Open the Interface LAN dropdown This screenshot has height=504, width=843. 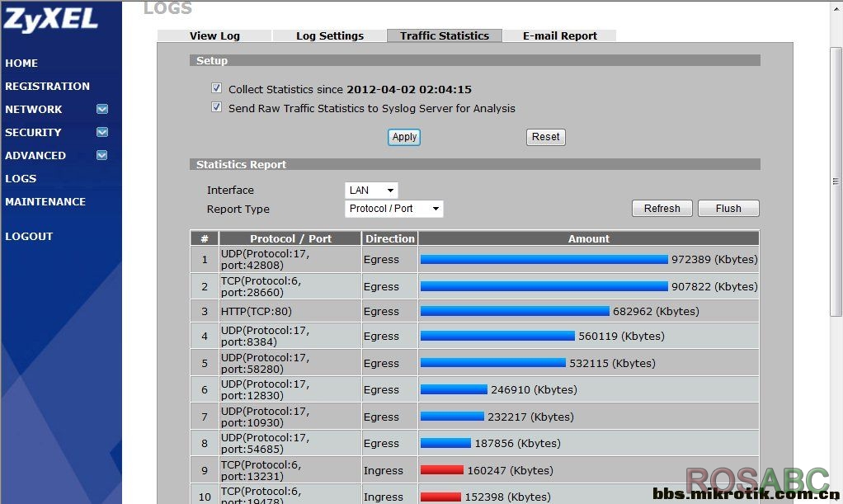371,190
